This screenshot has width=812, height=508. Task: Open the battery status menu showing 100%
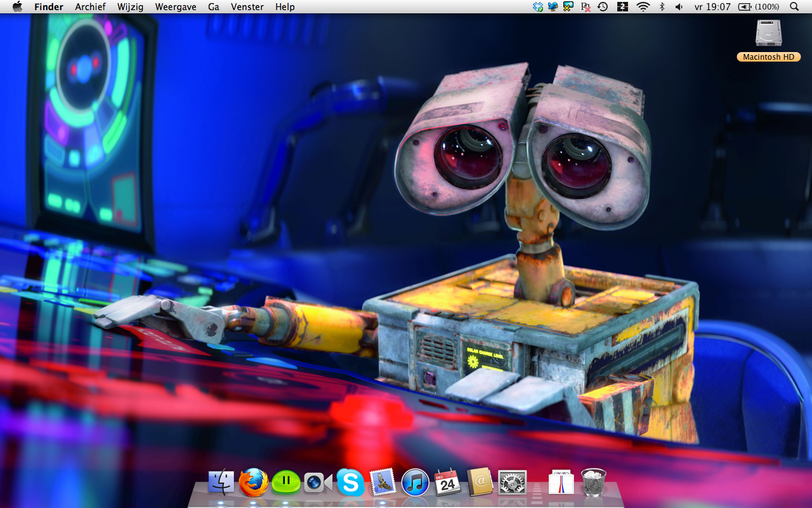[759, 7]
